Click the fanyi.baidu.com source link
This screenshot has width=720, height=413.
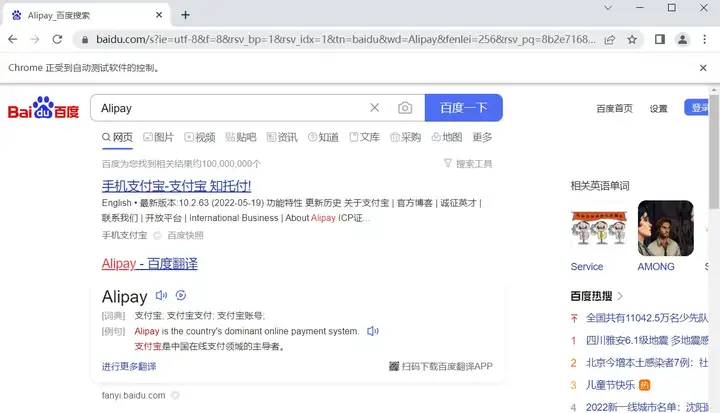(x=134, y=395)
